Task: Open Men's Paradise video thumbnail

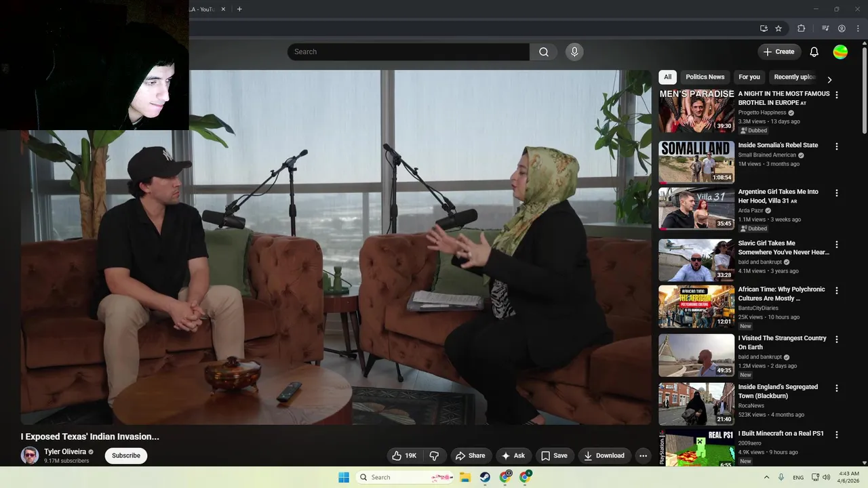Action: (696, 111)
